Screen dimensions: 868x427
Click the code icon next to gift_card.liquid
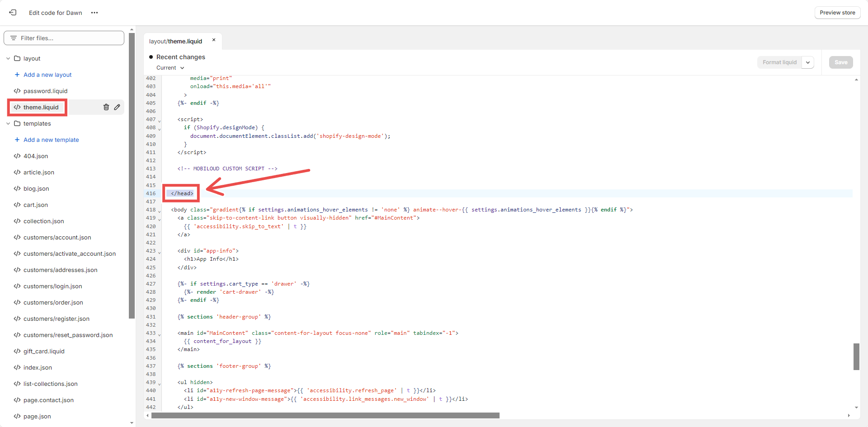pyautogui.click(x=17, y=351)
